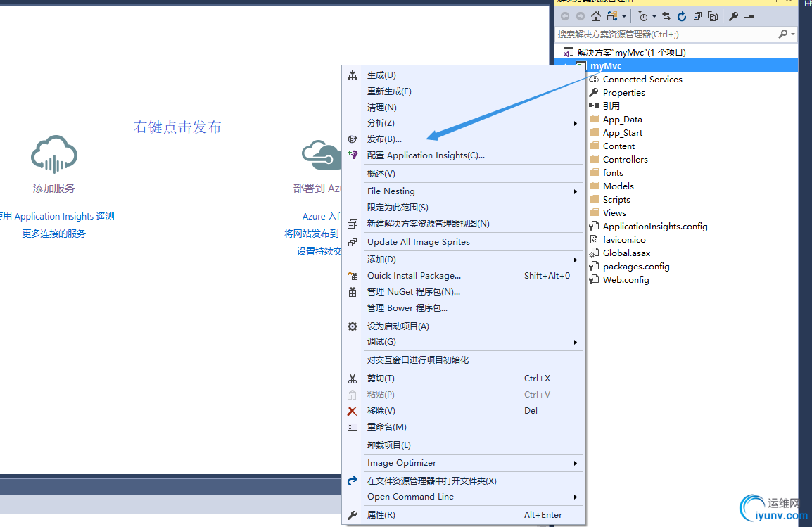Click the Properties wrench icon in toolbar
This screenshot has width=812, height=527.
click(733, 17)
